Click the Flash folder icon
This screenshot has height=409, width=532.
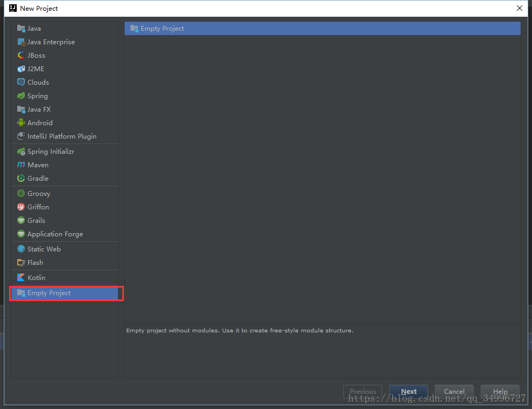pos(21,263)
